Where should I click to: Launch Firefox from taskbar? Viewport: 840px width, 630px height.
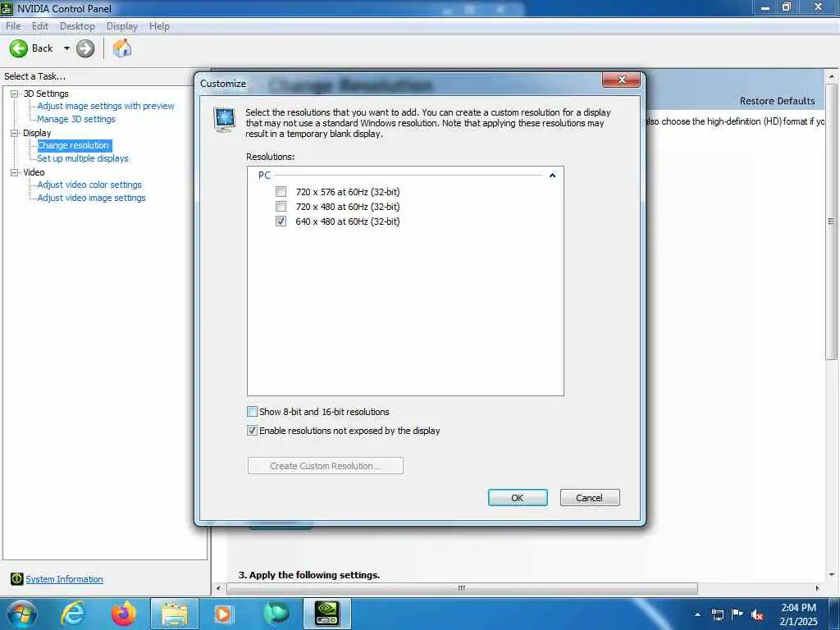[x=124, y=614]
